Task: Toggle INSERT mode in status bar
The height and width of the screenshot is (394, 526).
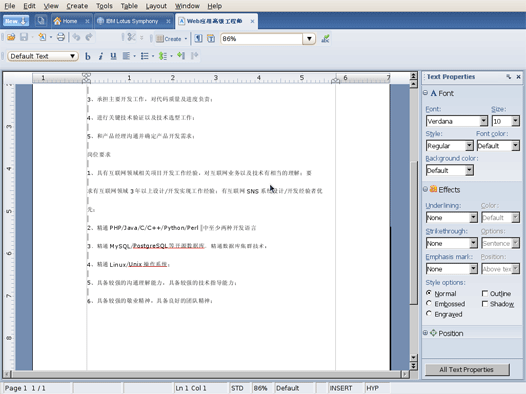Action: tap(340, 388)
